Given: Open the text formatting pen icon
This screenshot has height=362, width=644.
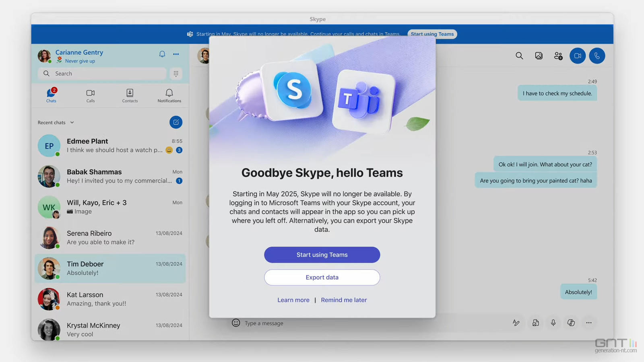Looking at the screenshot, I should 516,323.
